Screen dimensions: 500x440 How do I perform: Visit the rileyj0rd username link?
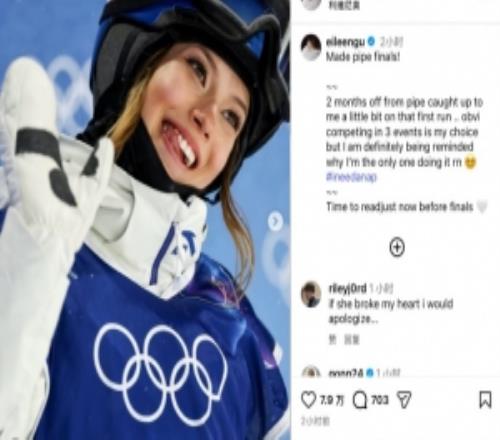point(347,288)
